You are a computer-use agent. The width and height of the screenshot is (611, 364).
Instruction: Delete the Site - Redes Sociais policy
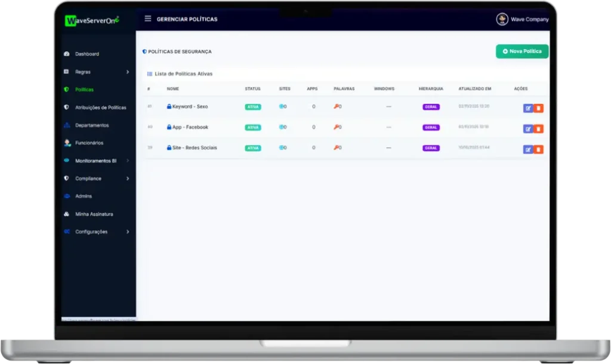coord(538,149)
